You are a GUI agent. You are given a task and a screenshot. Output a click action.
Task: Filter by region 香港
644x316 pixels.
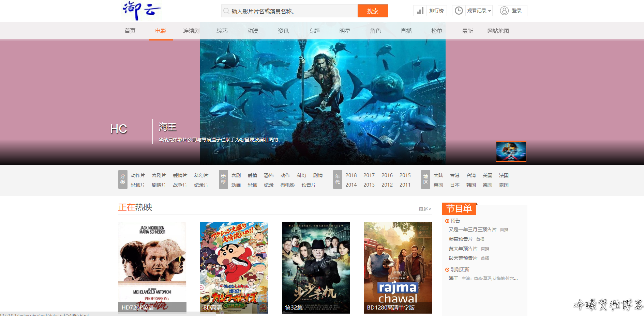[x=455, y=175]
